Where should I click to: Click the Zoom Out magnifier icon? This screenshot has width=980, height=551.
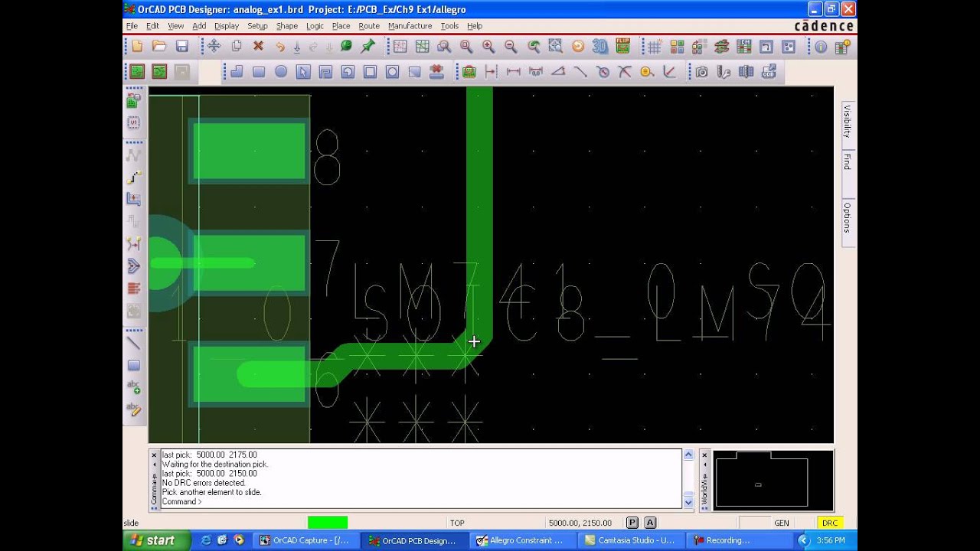point(511,47)
